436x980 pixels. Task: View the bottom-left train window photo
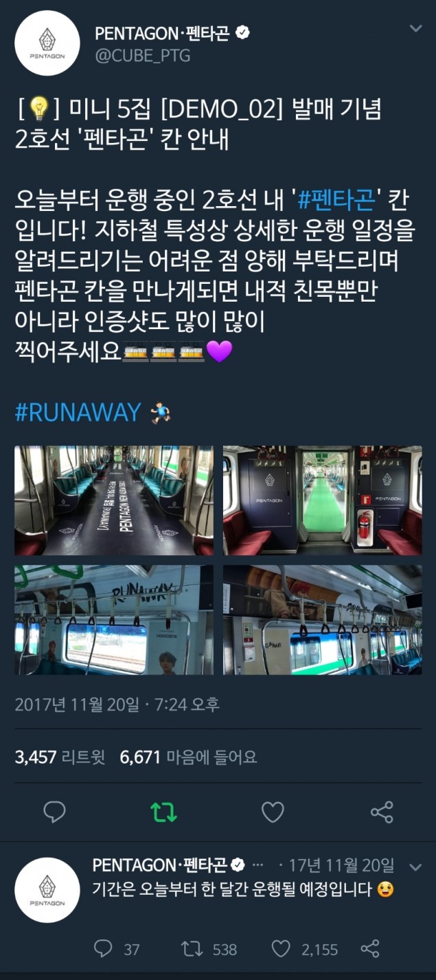pyautogui.click(x=114, y=620)
